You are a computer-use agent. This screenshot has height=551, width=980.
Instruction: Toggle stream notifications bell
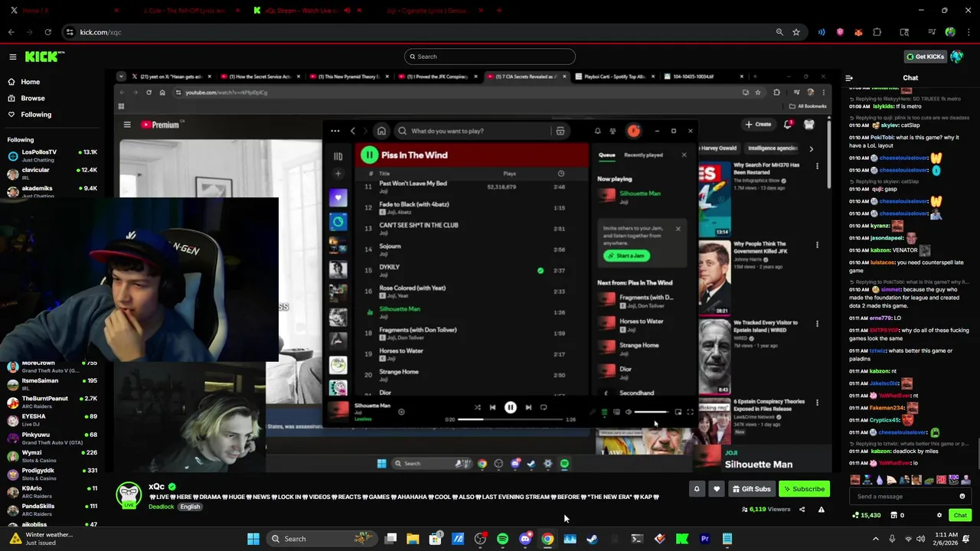[697, 489]
